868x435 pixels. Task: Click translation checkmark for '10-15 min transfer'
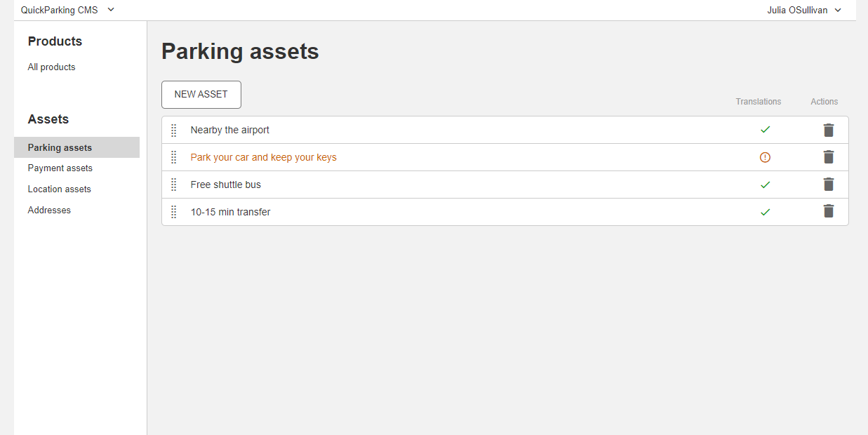(x=765, y=212)
